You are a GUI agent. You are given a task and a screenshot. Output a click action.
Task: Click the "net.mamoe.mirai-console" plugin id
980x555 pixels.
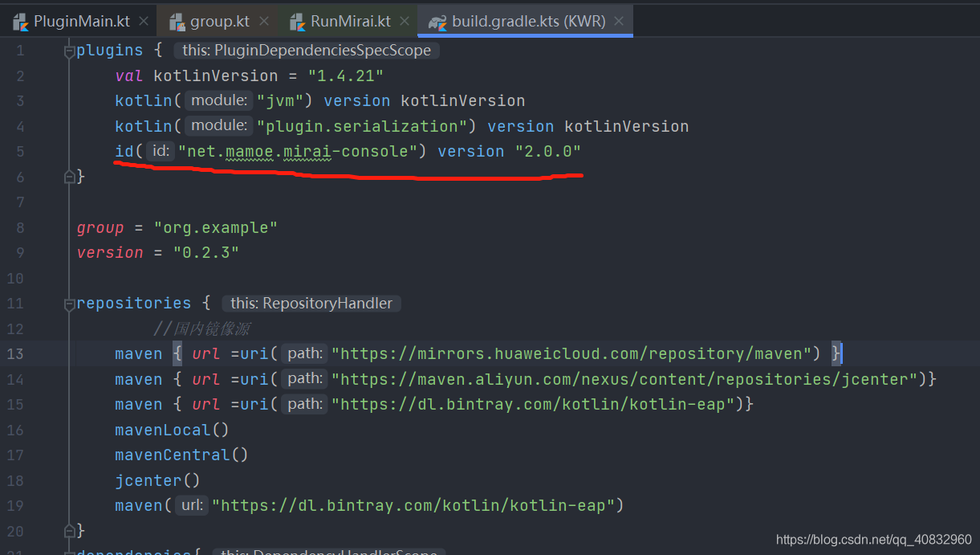pos(298,151)
